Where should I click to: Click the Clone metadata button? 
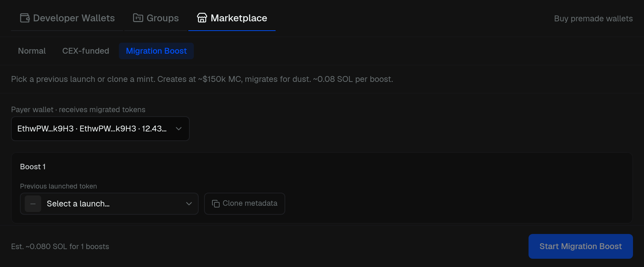[245, 204]
